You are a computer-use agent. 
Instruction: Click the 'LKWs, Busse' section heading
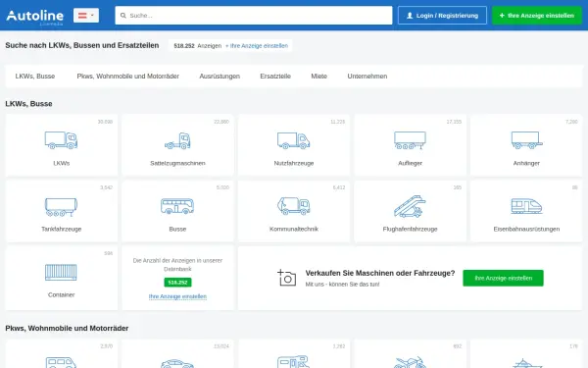coord(28,104)
